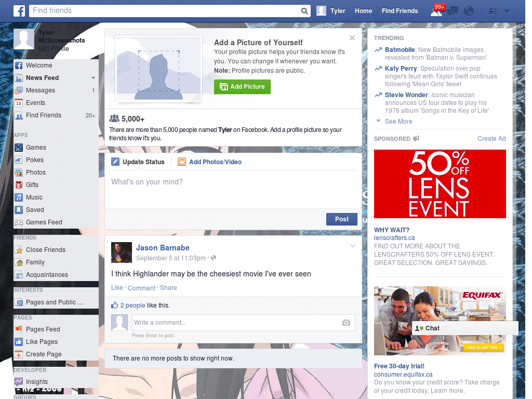
Task: Click the Pages Feed icon
Action: pos(19,329)
